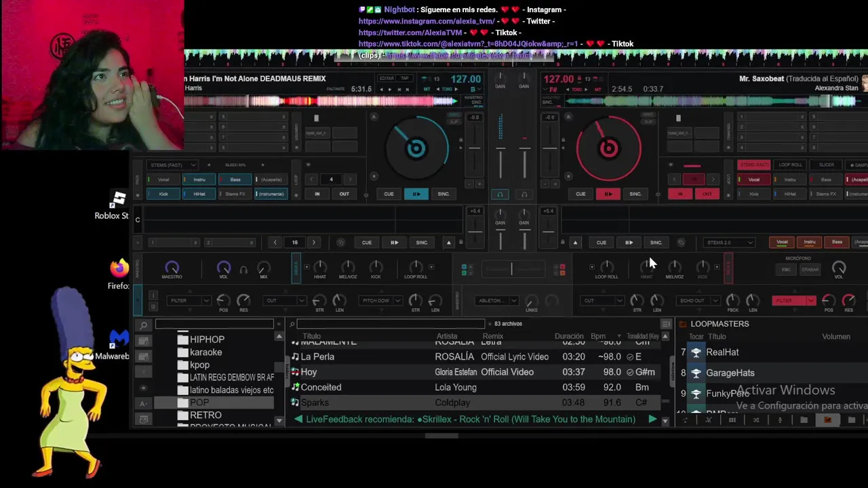
Task: Trigger the GarageHats sample icon
Action: click(x=696, y=373)
